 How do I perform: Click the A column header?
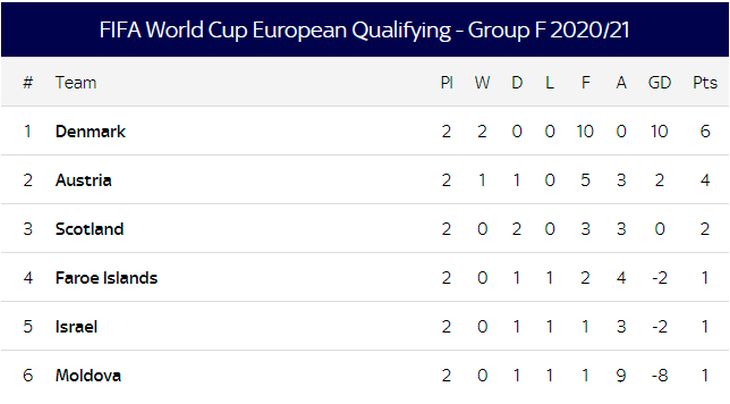621,83
